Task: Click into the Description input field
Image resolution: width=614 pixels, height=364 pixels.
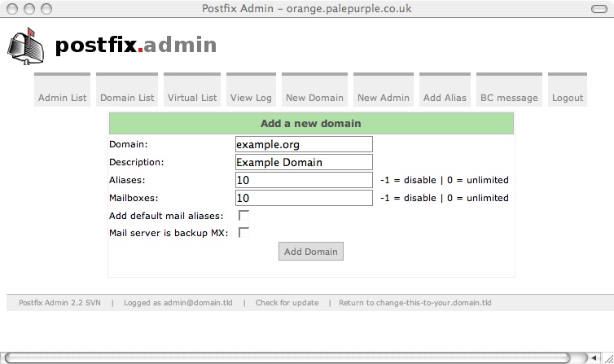Action: coord(304,162)
